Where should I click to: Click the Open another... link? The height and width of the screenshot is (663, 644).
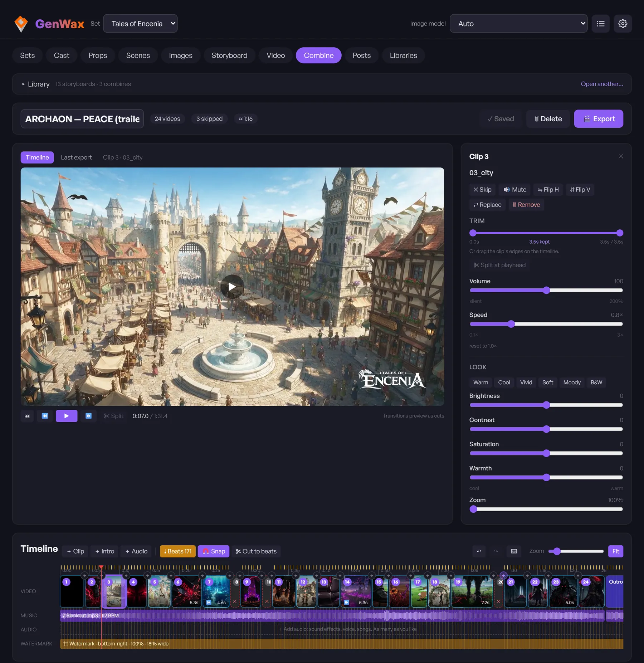coord(602,84)
